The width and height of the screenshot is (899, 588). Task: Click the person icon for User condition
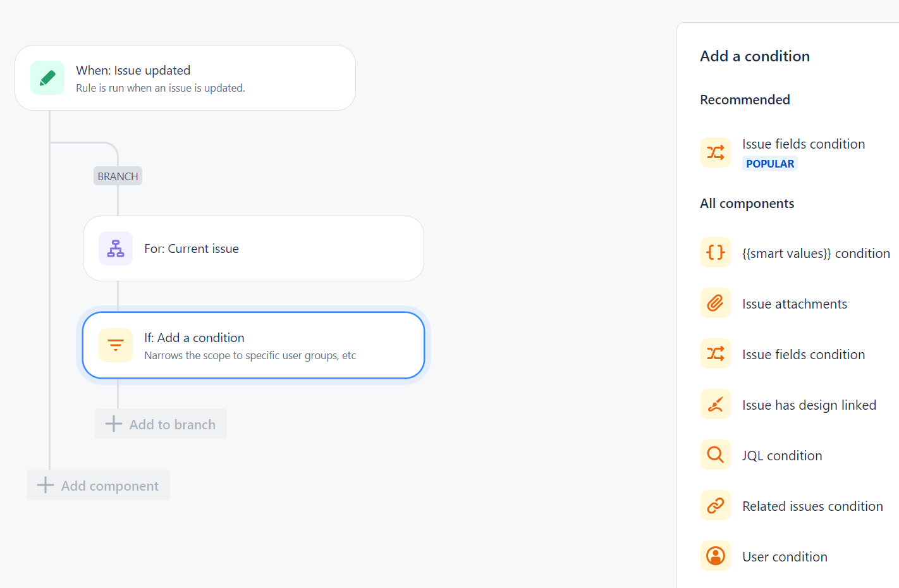[715, 556]
